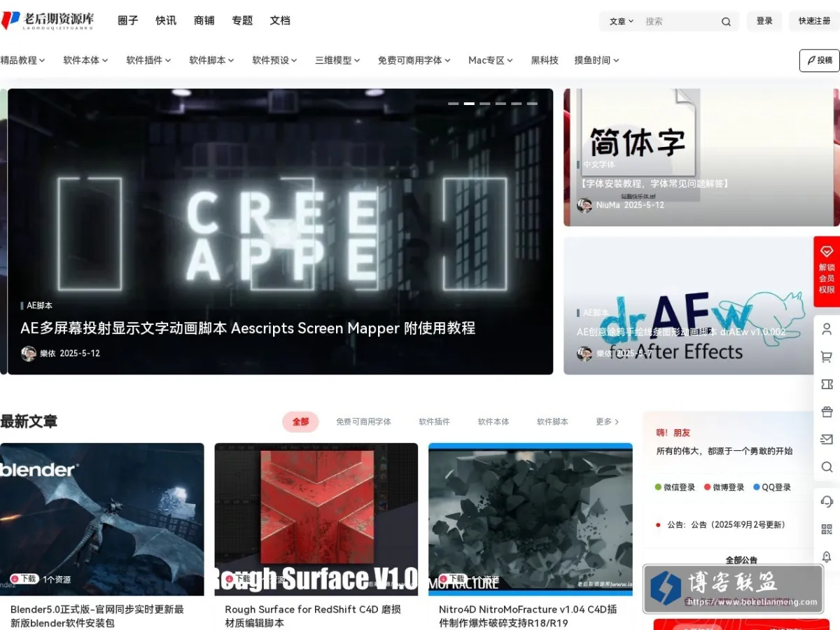Select the 全部 article filter tab
840x630 pixels.
click(x=300, y=422)
